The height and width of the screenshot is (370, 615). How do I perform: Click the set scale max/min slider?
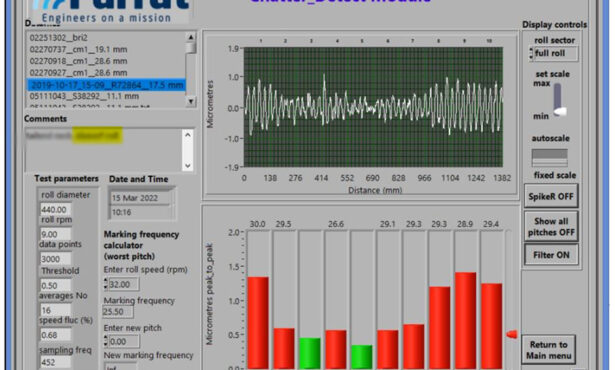(558, 100)
